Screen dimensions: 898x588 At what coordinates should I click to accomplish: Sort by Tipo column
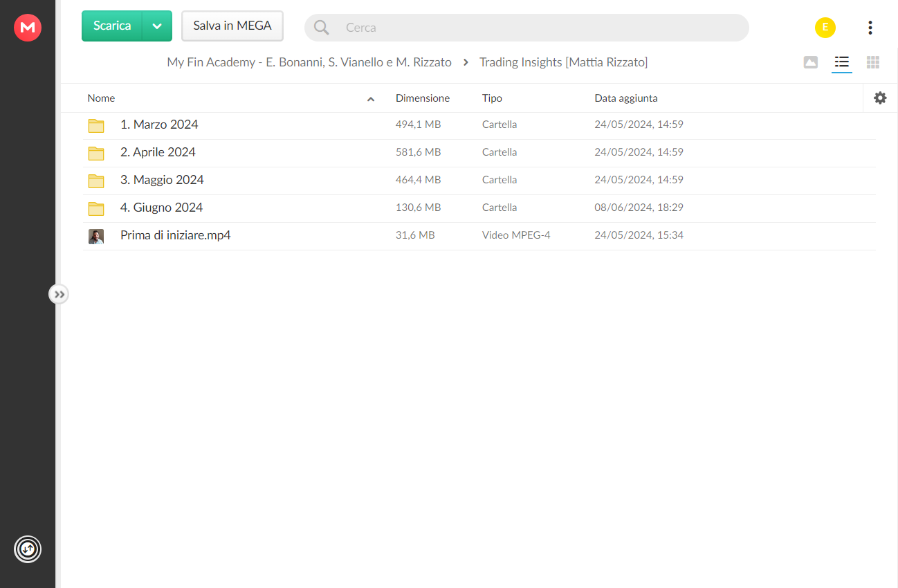[x=492, y=98]
